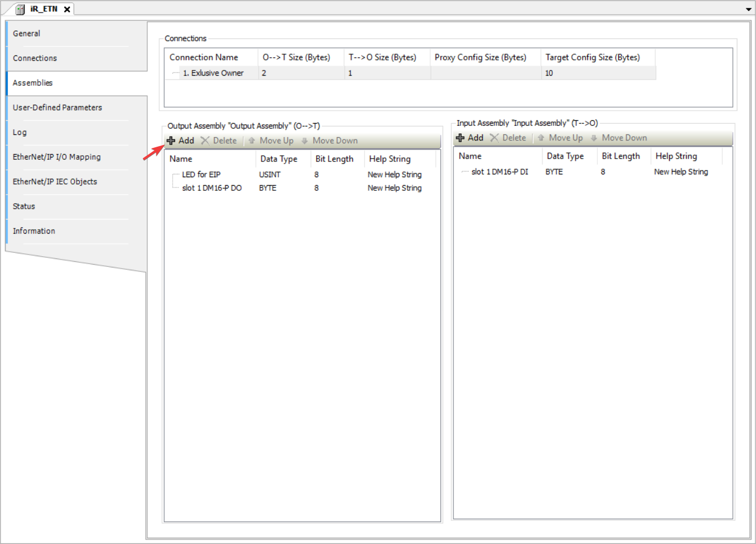Viewport: 756px width, 544px height.
Task: Click Move Up in the Output Assembly toolbar
Action: [271, 141]
